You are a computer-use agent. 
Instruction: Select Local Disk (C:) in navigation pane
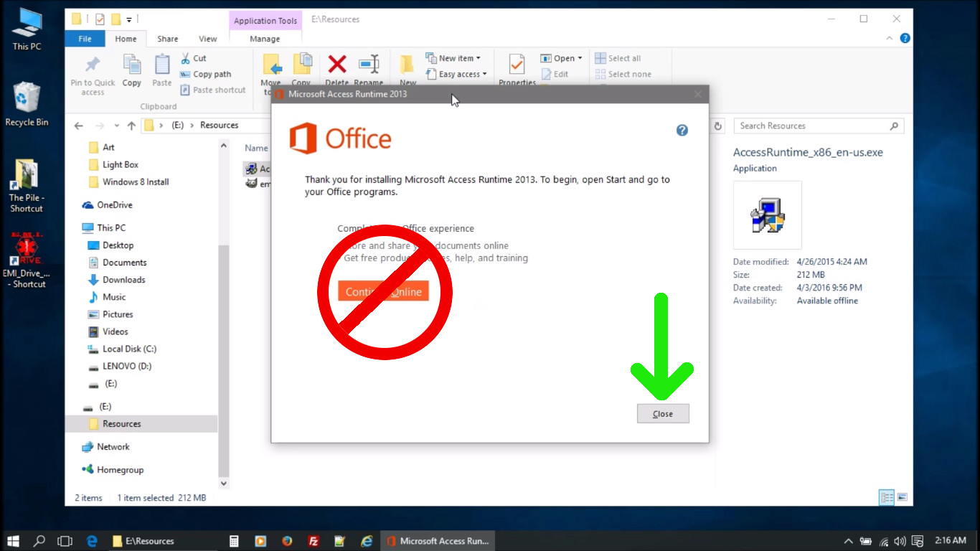point(122,349)
